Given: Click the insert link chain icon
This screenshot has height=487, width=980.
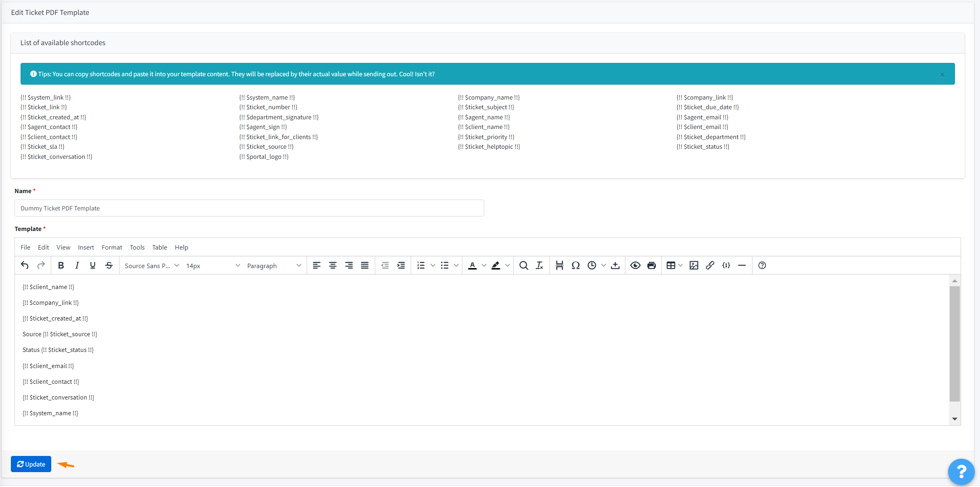Looking at the screenshot, I should coord(710,265).
